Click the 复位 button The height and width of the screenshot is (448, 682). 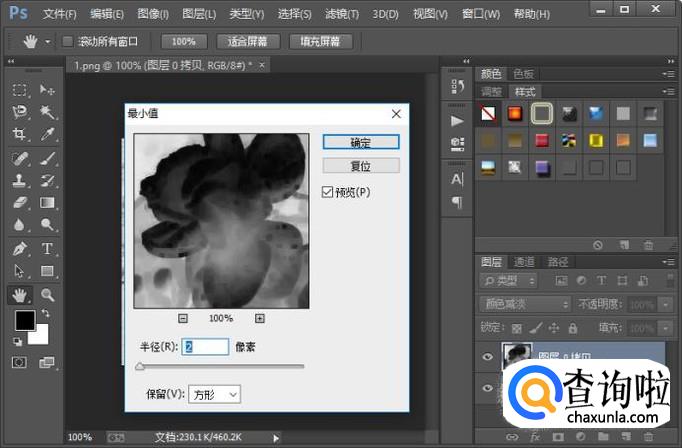(x=361, y=165)
